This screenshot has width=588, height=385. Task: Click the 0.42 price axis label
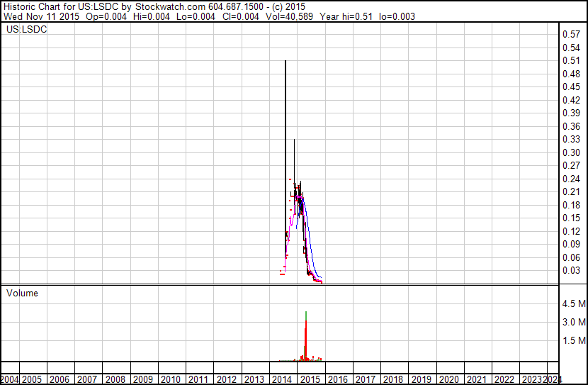click(x=572, y=100)
